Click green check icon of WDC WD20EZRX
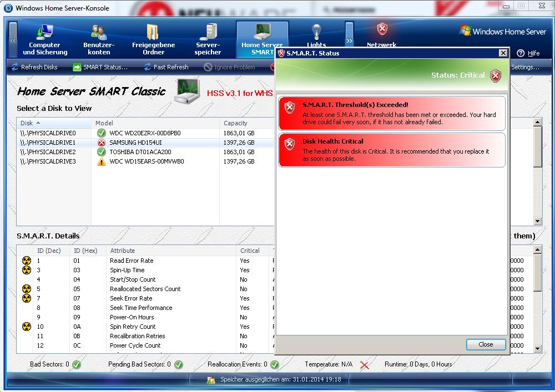The width and height of the screenshot is (555, 392). click(102, 133)
